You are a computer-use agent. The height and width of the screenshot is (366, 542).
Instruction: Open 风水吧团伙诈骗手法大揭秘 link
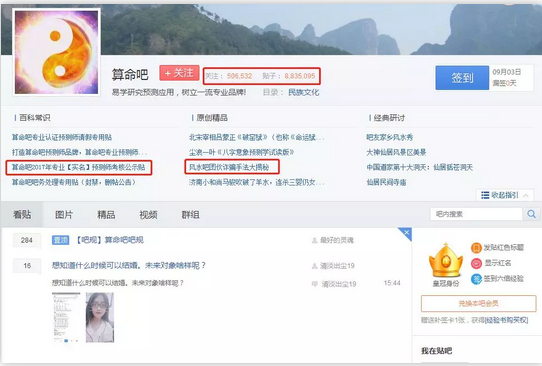229,167
